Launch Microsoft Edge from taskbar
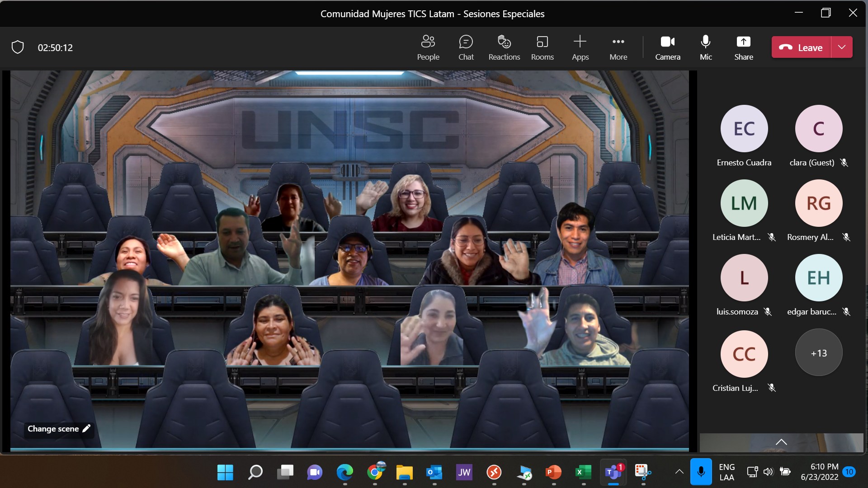The image size is (868, 488). click(x=344, y=473)
